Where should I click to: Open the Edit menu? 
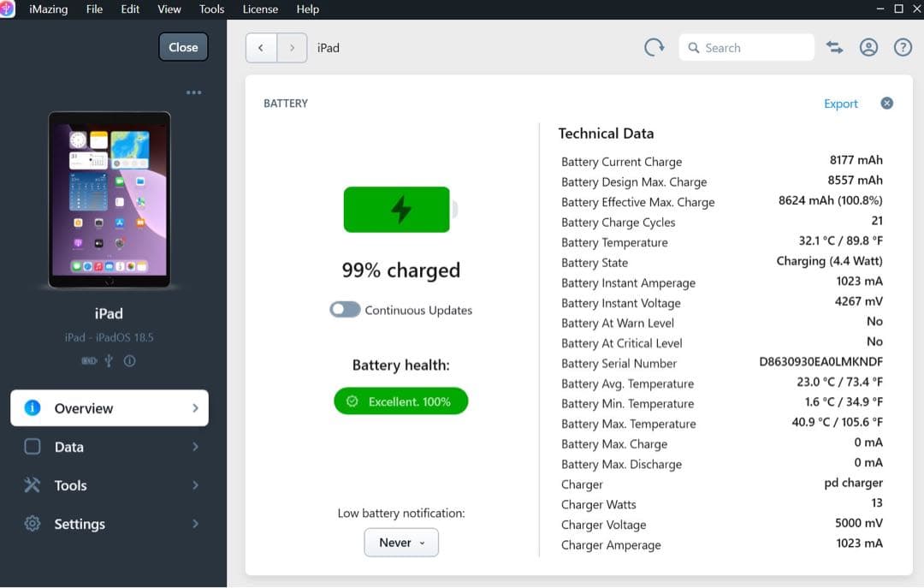pyautogui.click(x=130, y=9)
